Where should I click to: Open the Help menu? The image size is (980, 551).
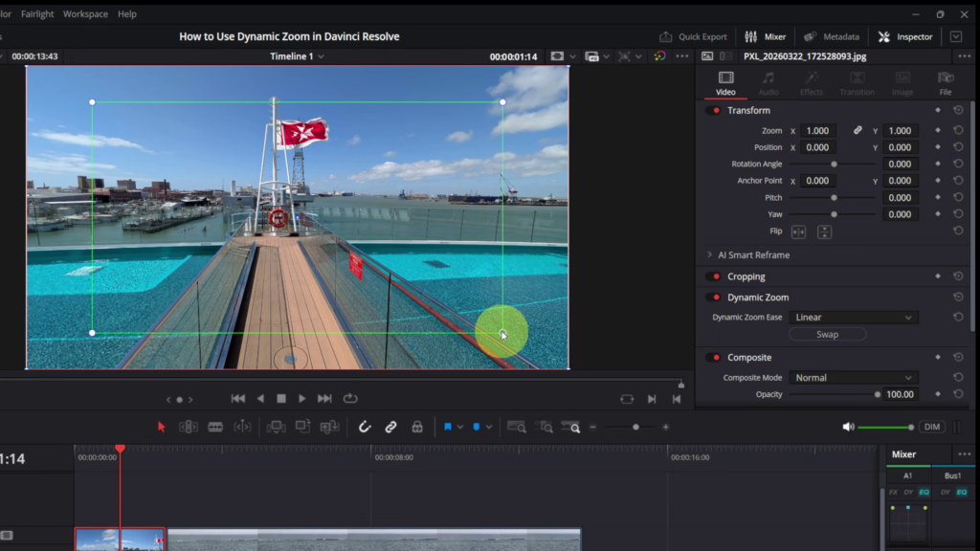127,13
